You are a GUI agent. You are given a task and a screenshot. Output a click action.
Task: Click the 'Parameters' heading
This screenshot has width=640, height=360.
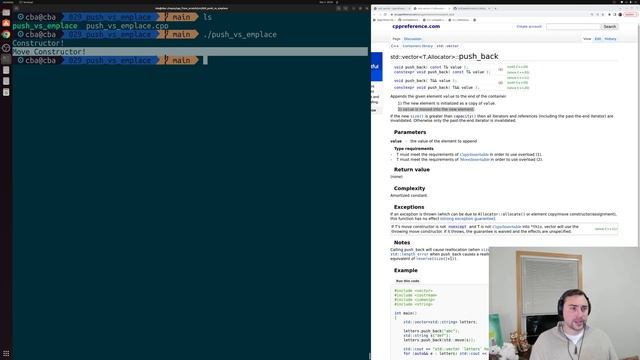coord(410,132)
